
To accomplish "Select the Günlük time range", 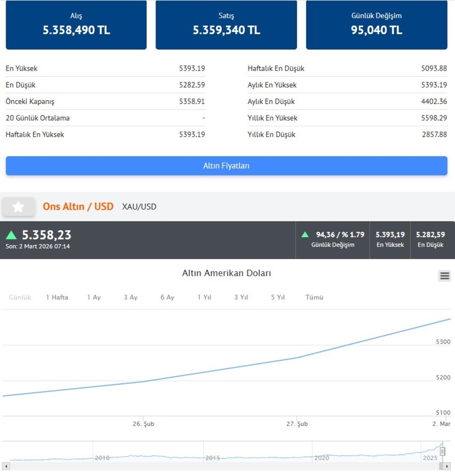I will 20,297.
